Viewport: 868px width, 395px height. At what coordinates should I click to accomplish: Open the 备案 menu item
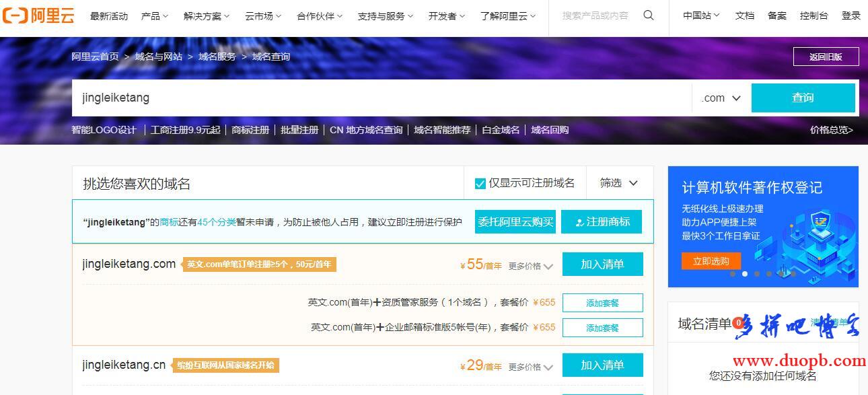point(777,15)
